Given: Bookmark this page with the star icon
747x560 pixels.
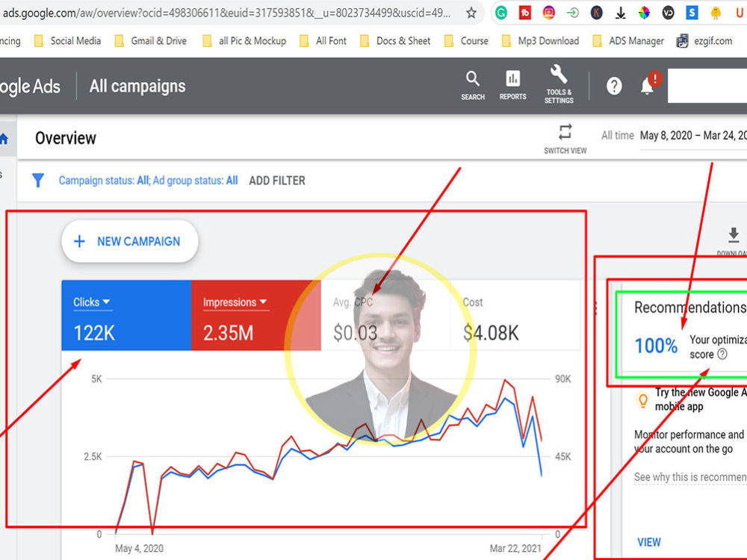Looking at the screenshot, I should [471, 13].
